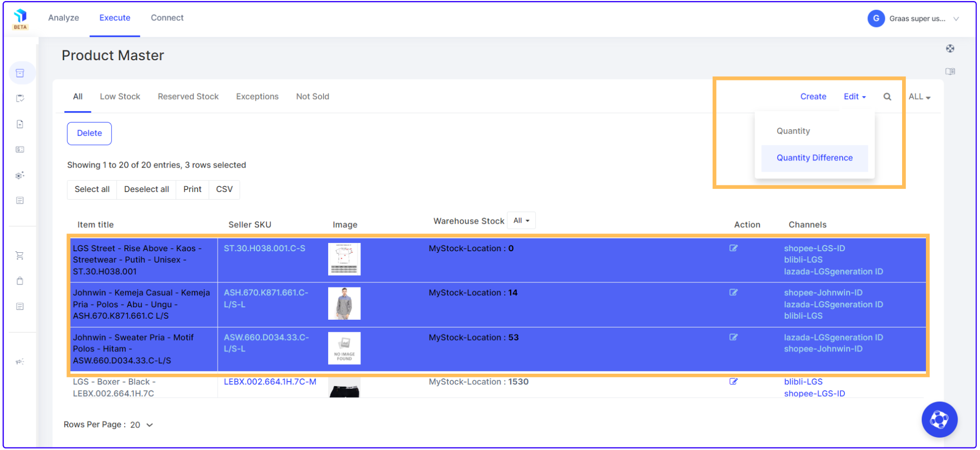980x450 pixels.
Task: Open the card-style sidebar icon
Action: pyautogui.click(x=20, y=149)
